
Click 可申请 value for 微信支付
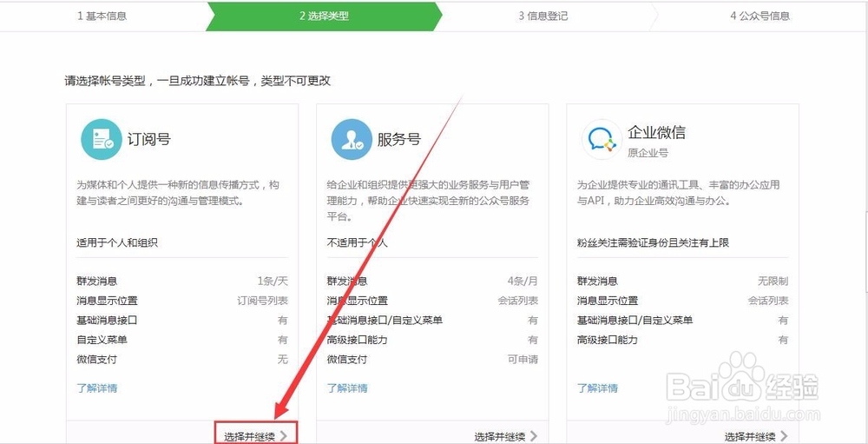click(523, 359)
